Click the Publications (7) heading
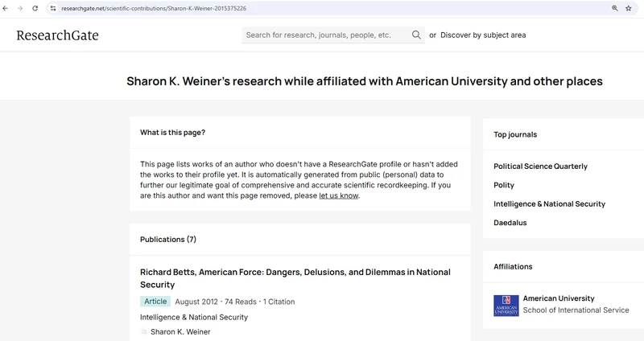644x341 pixels. (x=168, y=239)
